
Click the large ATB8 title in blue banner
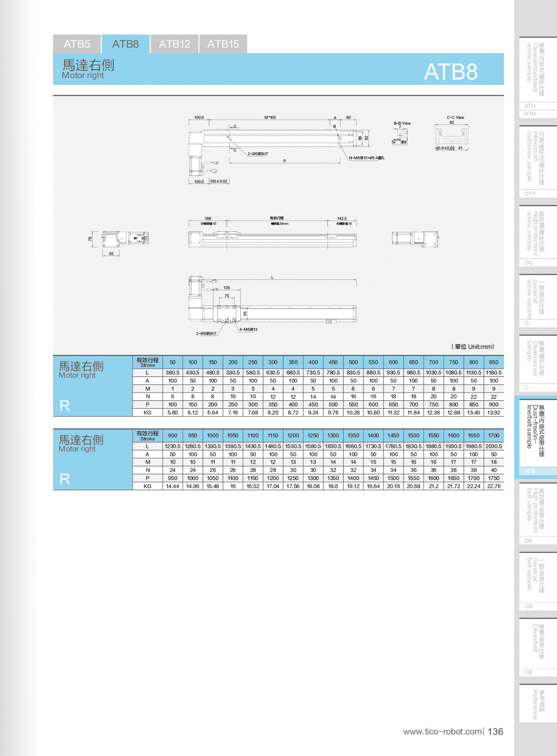[x=451, y=71]
